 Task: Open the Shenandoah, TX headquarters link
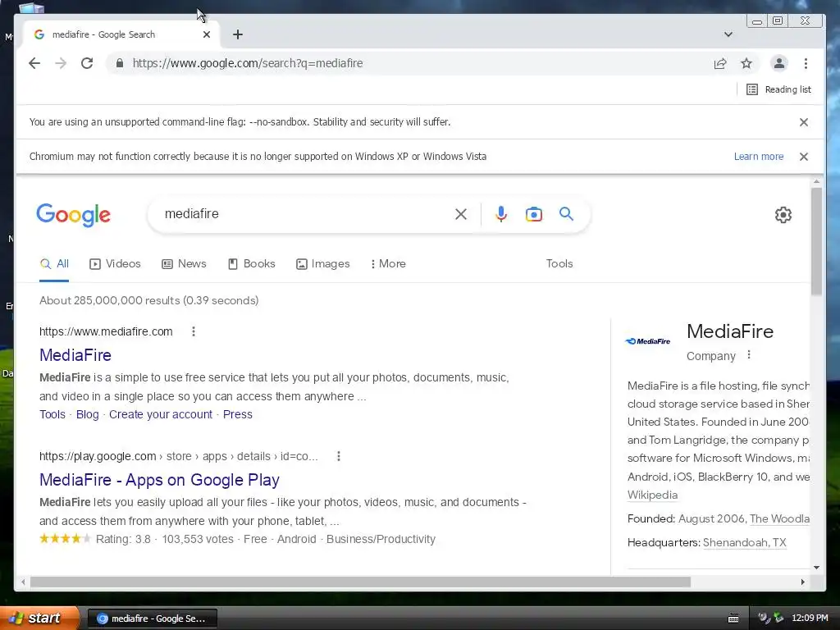pos(745,543)
